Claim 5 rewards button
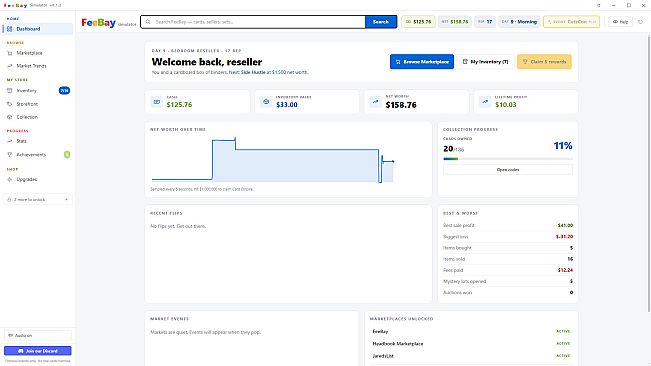651x366 pixels. click(x=544, y=62)
